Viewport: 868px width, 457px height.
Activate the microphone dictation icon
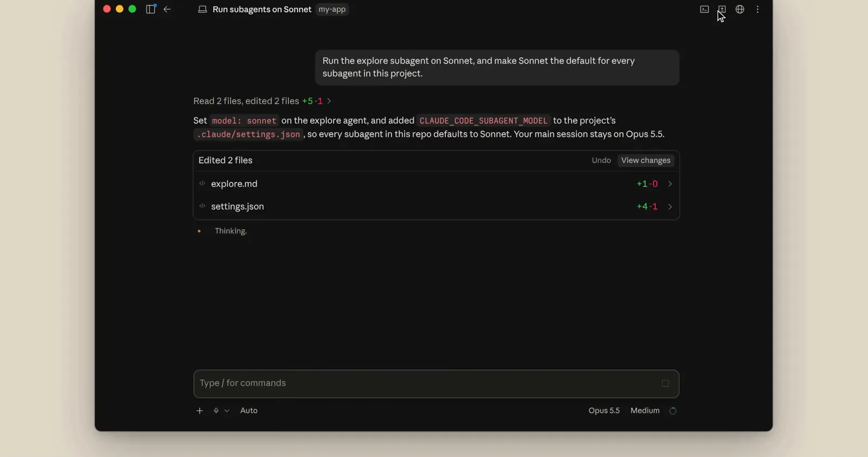point(216,411)
